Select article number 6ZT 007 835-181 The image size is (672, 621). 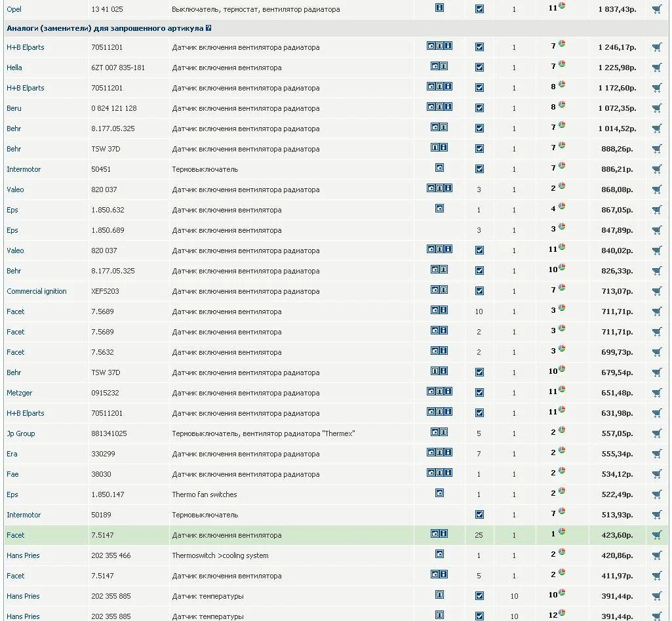click(118, 68)
